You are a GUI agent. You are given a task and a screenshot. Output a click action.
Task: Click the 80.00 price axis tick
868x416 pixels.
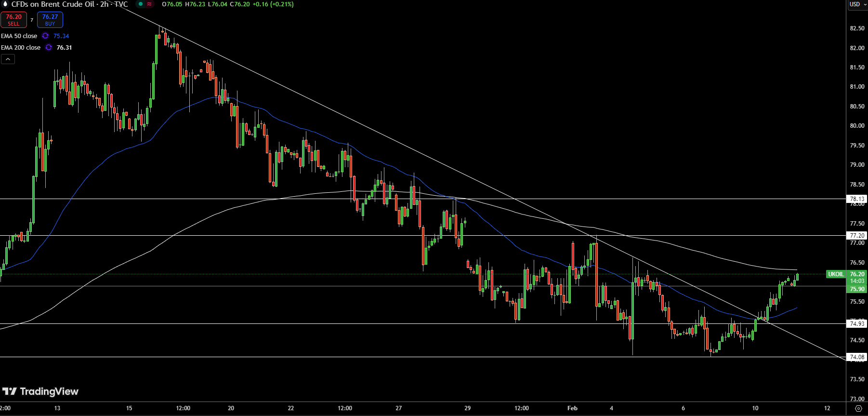pos(857,125)
